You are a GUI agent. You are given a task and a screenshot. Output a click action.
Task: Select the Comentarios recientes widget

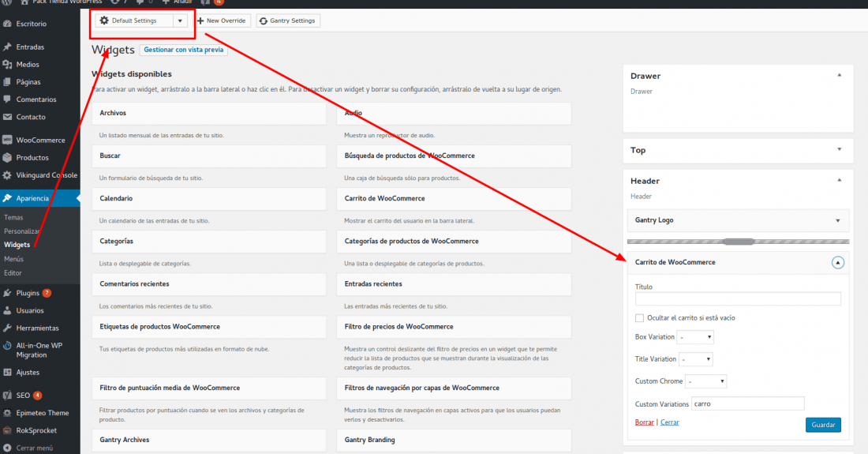[208, 283]
